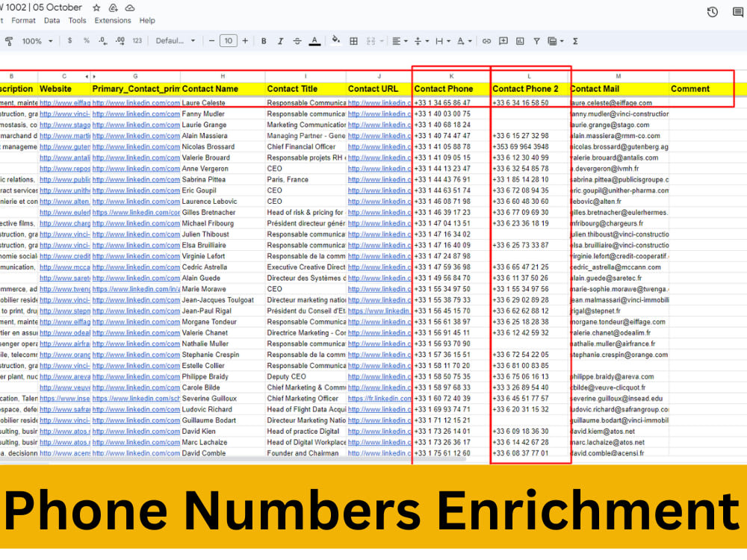Open Severine Guilloux's Contact URL link
This screenshot has height=560, width=747.
click(379, 399)
